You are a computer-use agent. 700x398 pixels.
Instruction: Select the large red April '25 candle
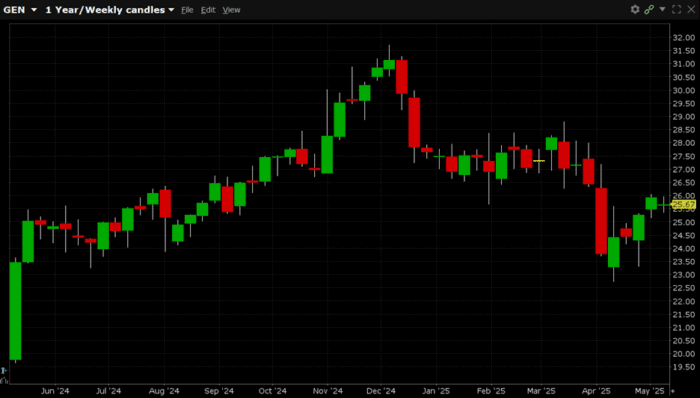tap(601, 221)
